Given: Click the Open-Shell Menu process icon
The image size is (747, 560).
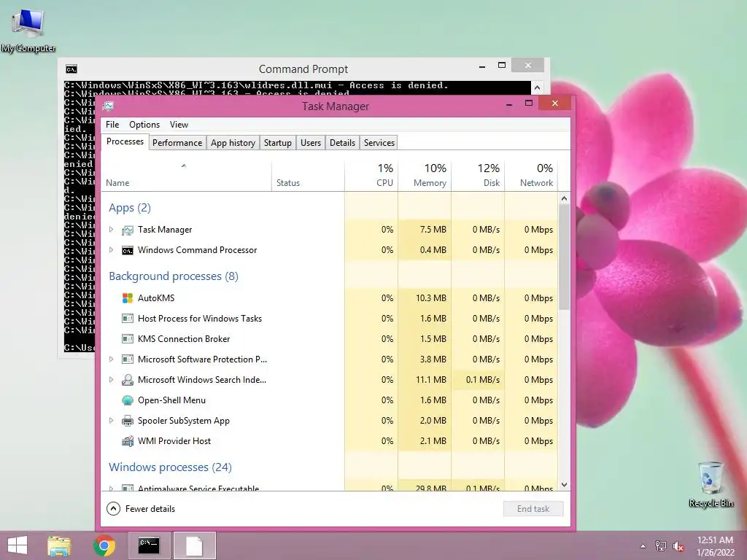Looking at the screenshot, I should click(x=127, y=400).
